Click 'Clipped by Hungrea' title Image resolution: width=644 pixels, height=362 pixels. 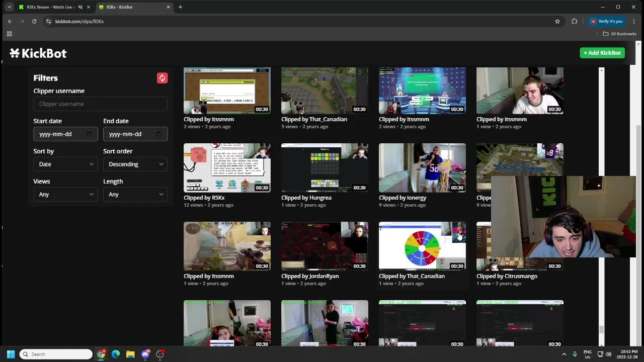(306, 198)
